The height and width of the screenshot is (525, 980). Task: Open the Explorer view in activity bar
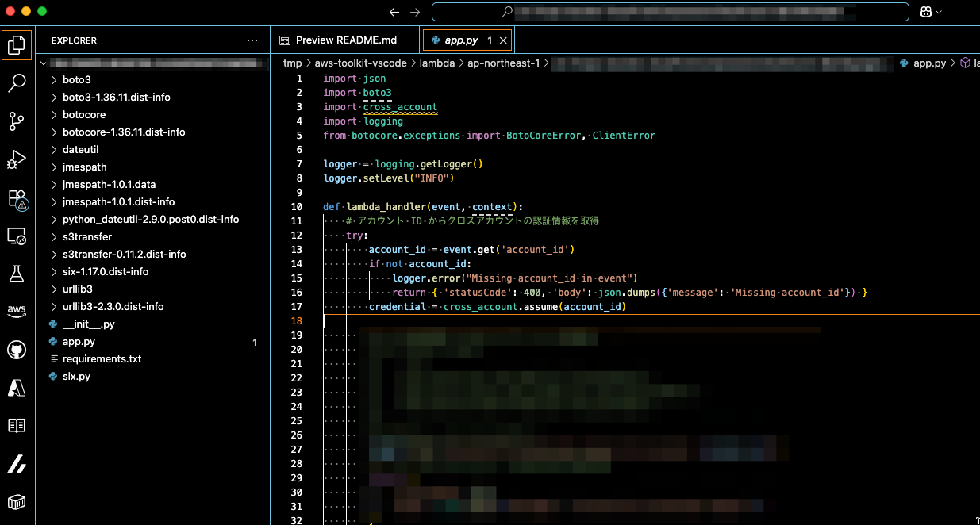click(x=17, y=45)
